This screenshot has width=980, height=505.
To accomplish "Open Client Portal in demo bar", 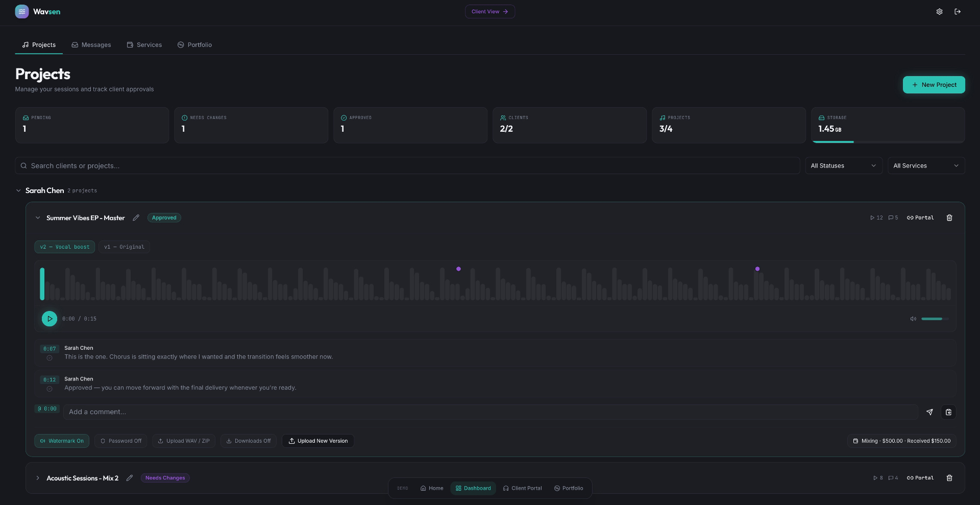I will [x=522, y=488].
